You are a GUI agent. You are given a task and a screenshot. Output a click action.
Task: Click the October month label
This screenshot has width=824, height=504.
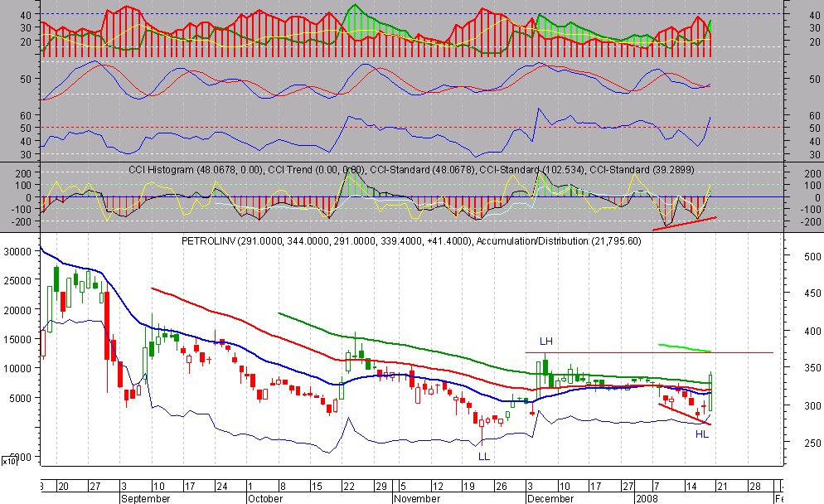coord(264,499)
